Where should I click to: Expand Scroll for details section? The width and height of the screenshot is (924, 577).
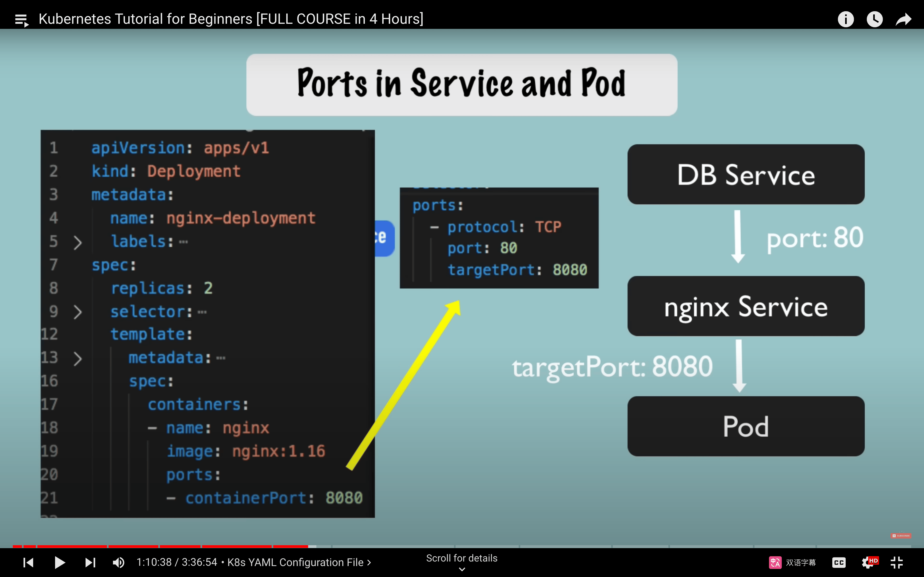(462, 562)
